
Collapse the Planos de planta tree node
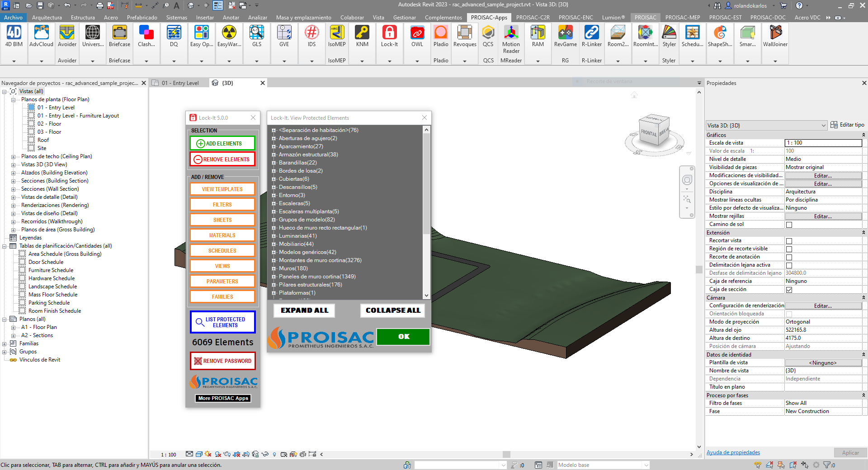[13, 100]
